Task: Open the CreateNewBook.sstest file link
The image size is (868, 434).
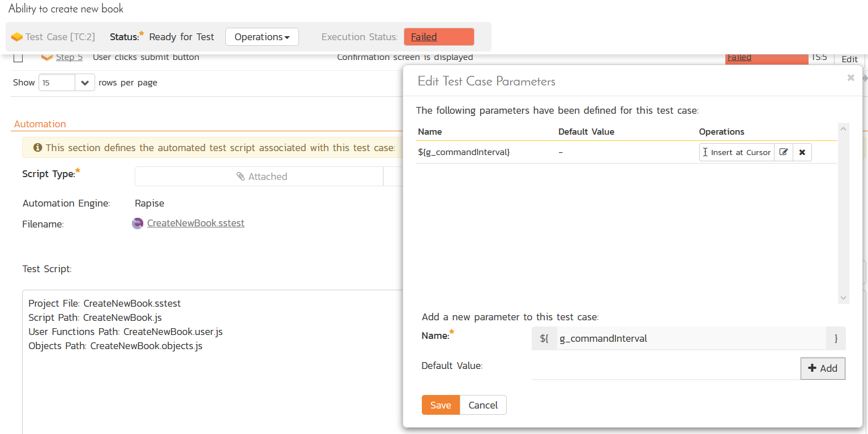Action: [x=195, y=224]
